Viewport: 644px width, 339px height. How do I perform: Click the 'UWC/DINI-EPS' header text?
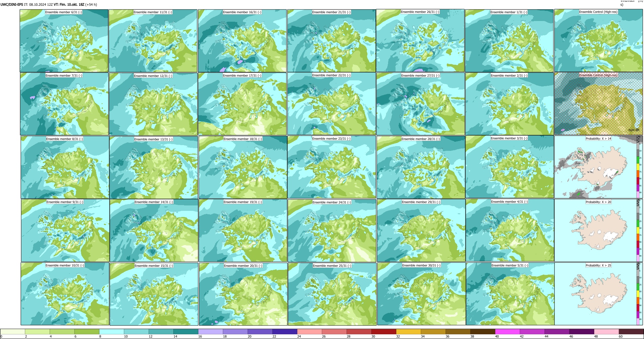coord(12,5)
